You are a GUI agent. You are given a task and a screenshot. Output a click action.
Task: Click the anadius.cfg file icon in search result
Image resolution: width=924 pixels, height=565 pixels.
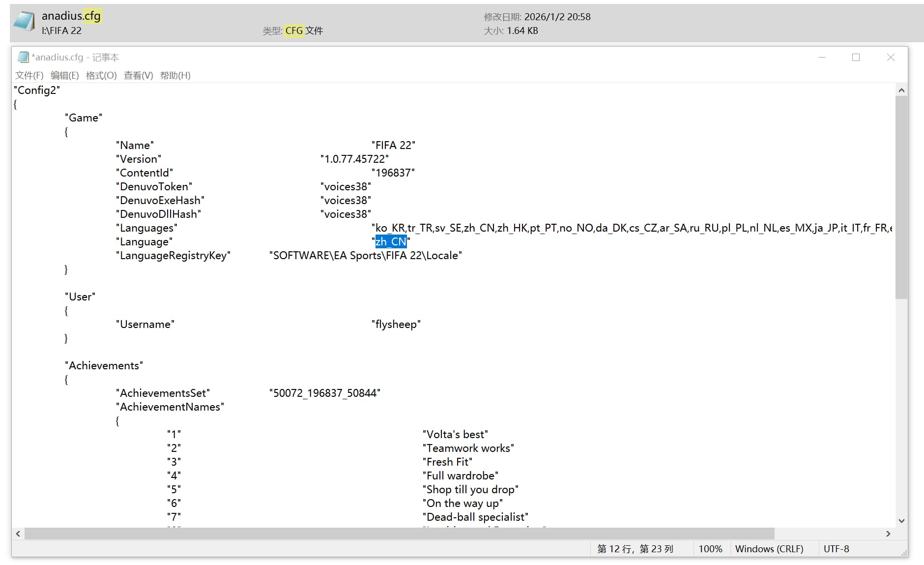pyautogui.click(x=24, y=22)
